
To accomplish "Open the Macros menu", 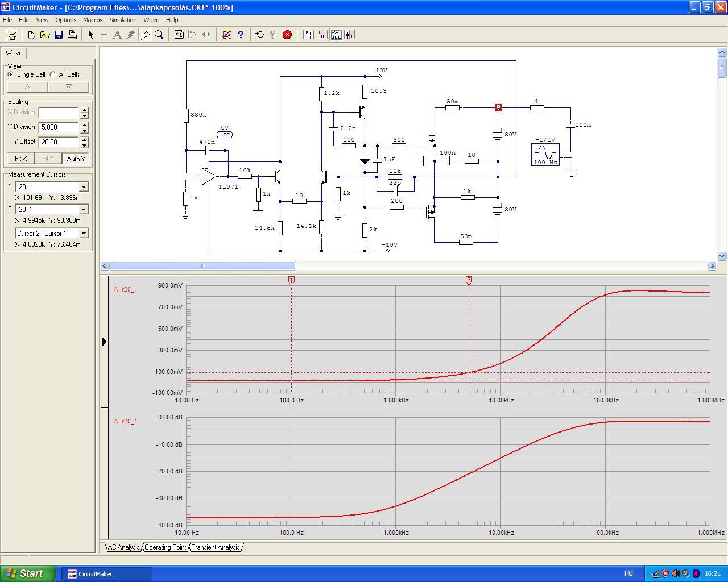I will pos(93,20).
